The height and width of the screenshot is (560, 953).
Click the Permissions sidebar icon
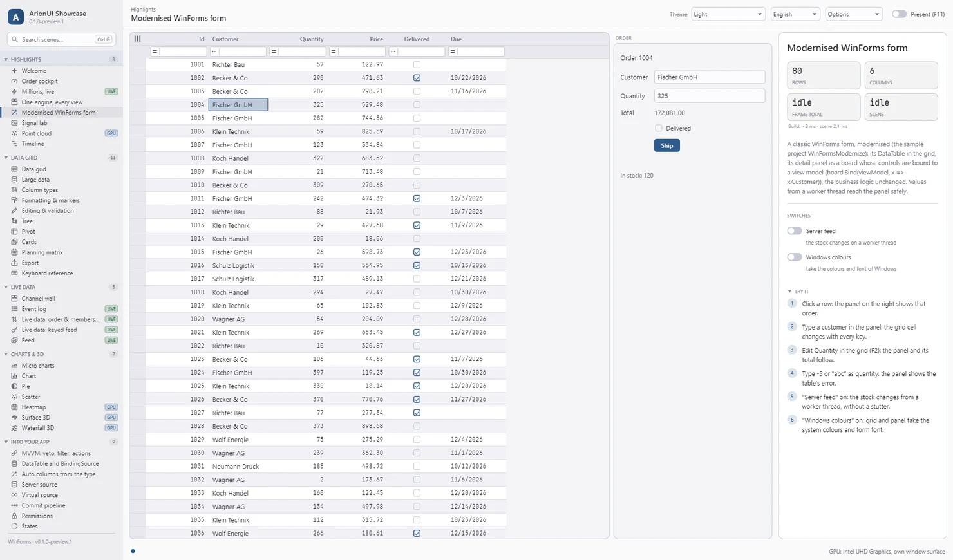pyautogui.click(x=14, y=516)
